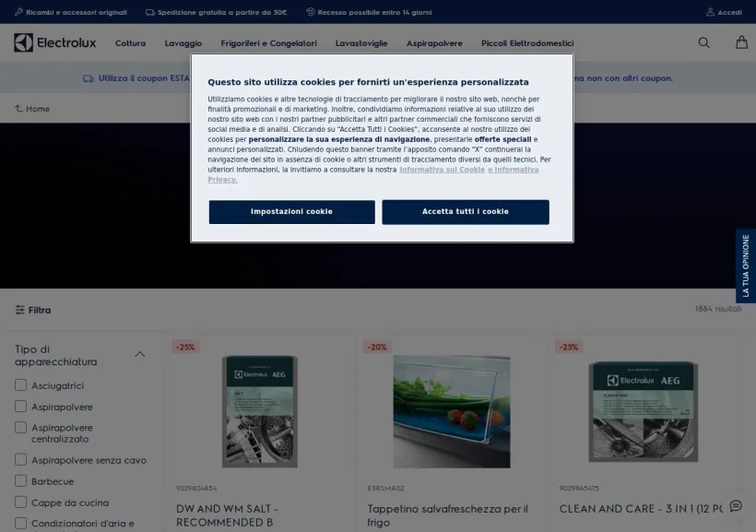Click the Accedi login link
This screenshot has width=756, height=532.
pos(729,12)
